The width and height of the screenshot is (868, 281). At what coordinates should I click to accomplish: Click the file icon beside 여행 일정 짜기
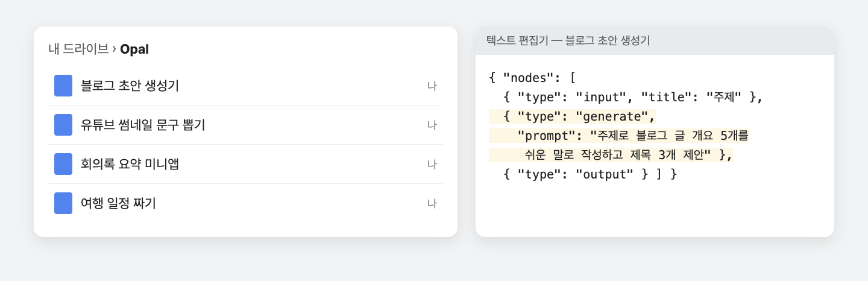tap(63, 203)
